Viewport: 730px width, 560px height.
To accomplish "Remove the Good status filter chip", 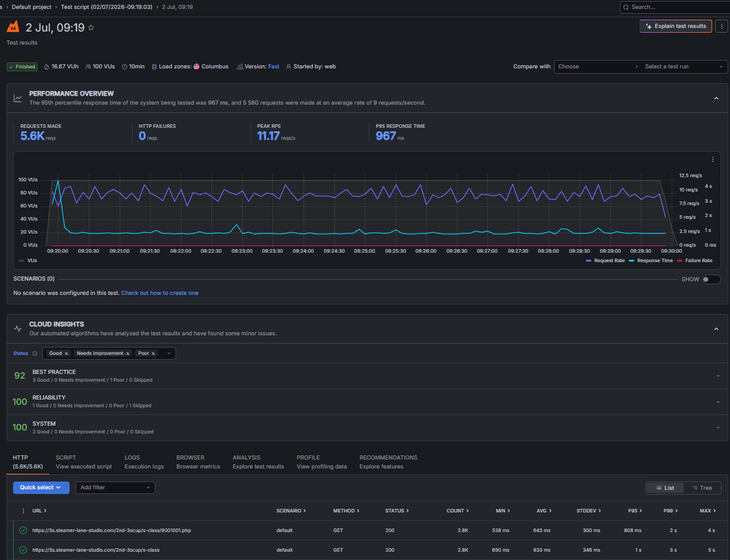I will click(x=67, y=354).
